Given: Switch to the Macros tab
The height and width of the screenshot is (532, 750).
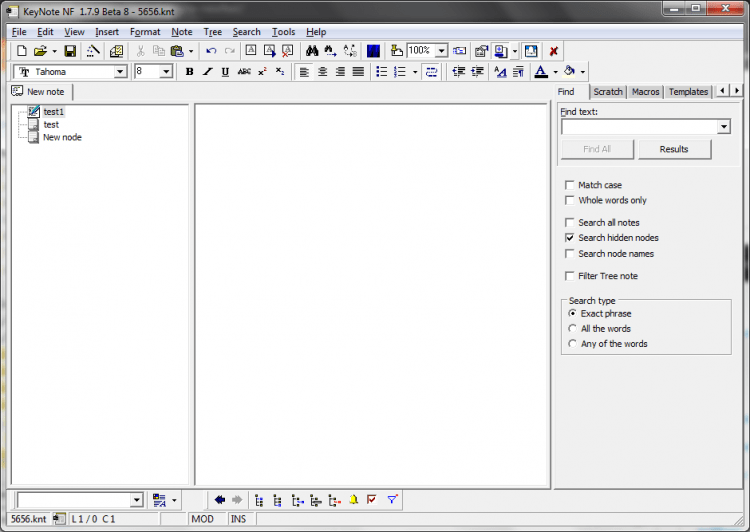Looking at the screenshot, I should pyautogui.click(x=645, y=92).
